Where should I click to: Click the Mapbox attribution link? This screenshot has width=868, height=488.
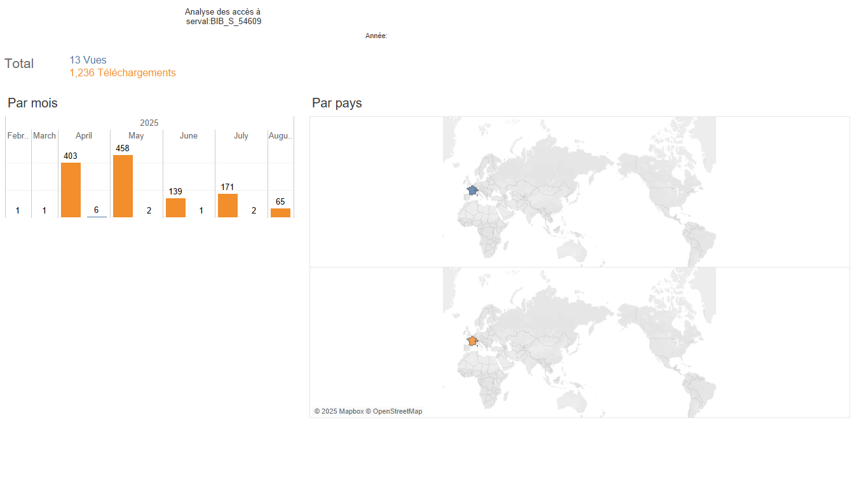(x=339, y=411)
